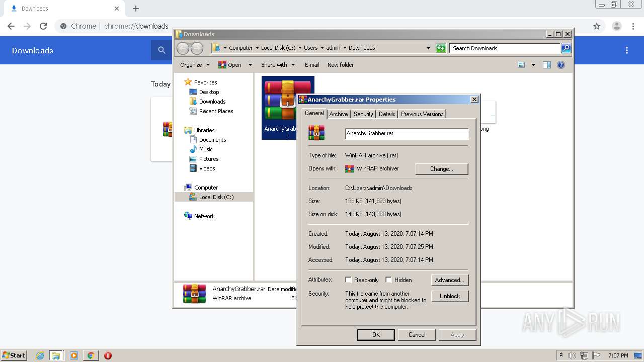
Task: Click the filename field AnarchyGrabber.rar
Action: [407, 133]
